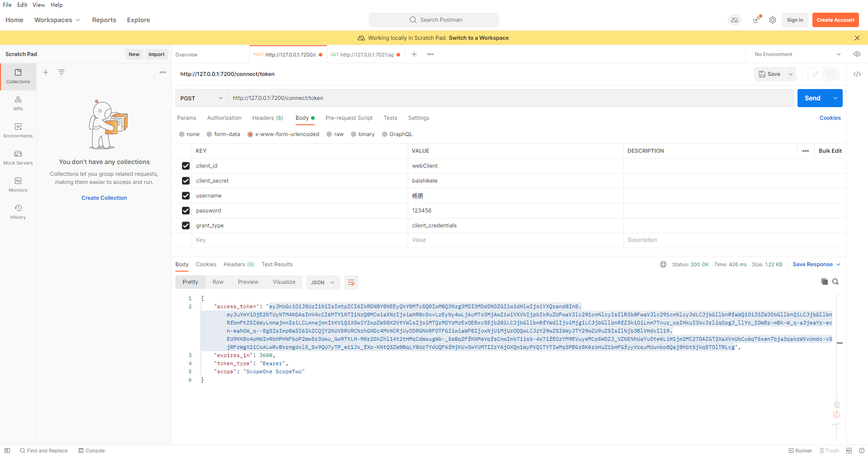Screen dimensions: 868x456
Task: Click the offline cloud sync icon
Action: tap(735, 20)
